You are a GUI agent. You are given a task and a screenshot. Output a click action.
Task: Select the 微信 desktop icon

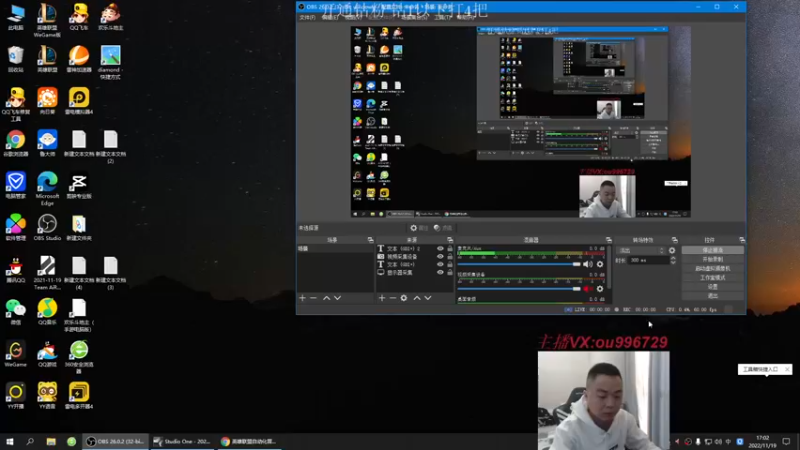[15, 312]
